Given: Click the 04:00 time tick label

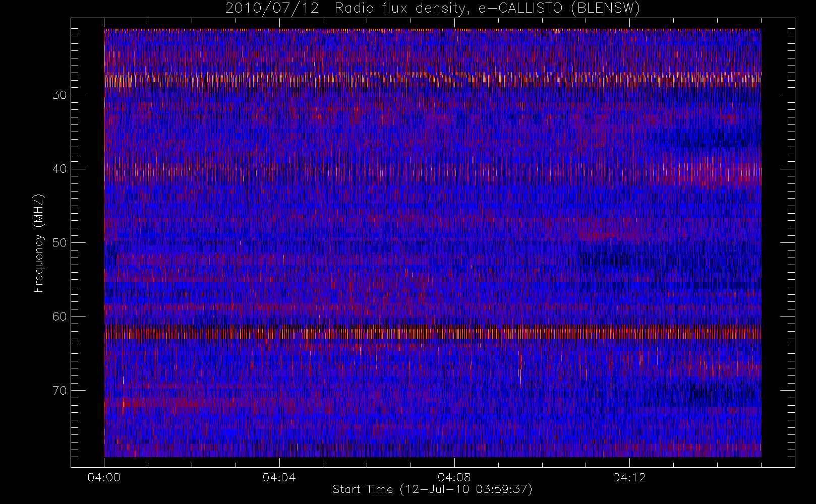Looking at the screenshot, I should pyautogui.click(x=104, y=477).
